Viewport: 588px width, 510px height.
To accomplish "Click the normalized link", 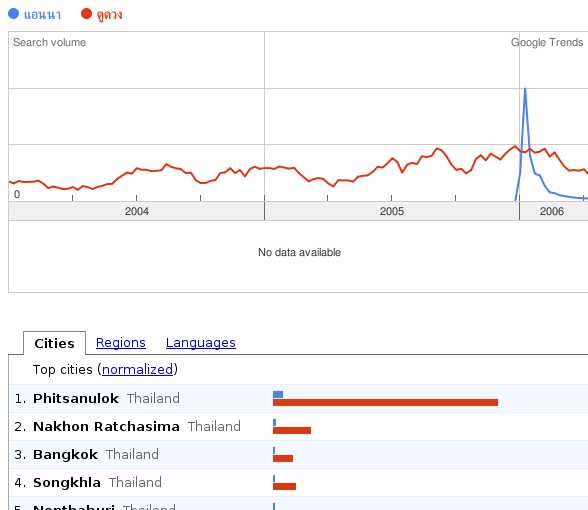I will click(x=138, y=370).
